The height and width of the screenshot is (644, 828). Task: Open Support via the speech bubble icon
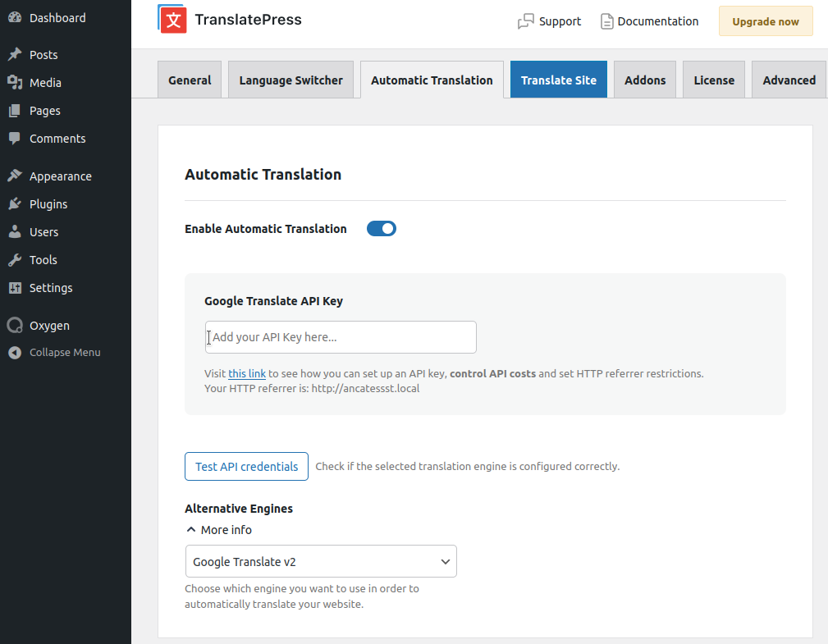[525, 21]
